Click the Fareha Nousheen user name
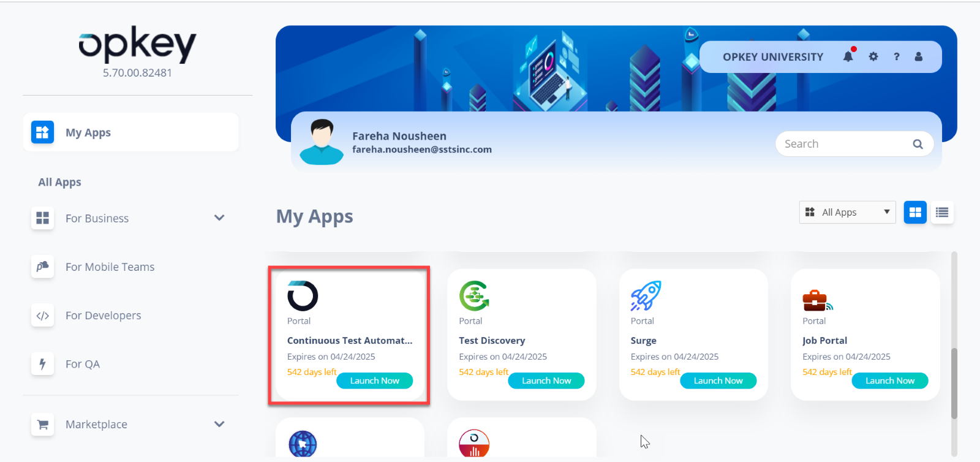The image size is (980, 462). point(399,136)
